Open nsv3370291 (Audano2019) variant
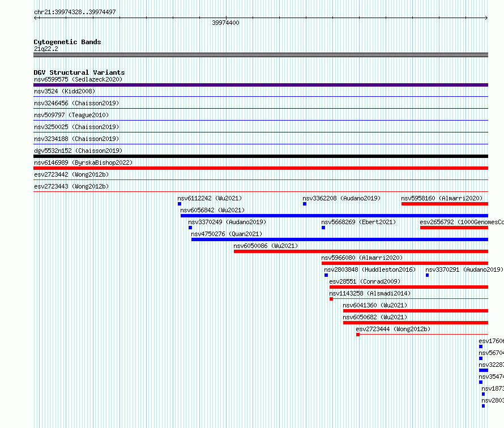The image size is (504, 428). tap(464, 269)
